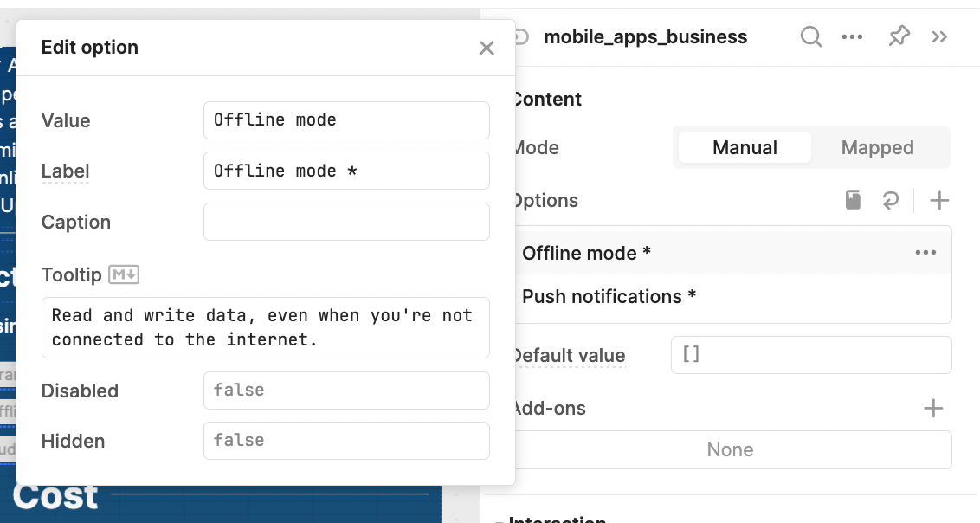Screen dimensions: 980x523
Task: Add a new option with plus icon
Action: click(938, 201)
